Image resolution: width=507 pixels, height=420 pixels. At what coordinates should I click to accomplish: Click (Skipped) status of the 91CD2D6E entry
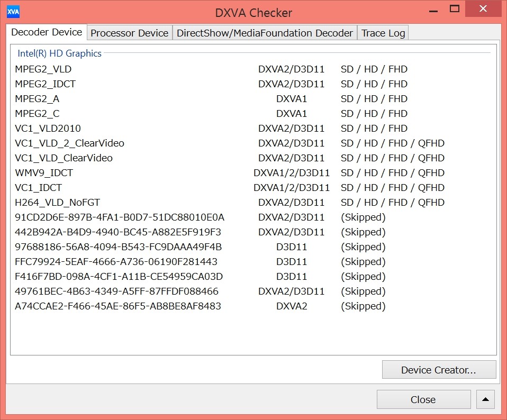click(x=364, y=217)
